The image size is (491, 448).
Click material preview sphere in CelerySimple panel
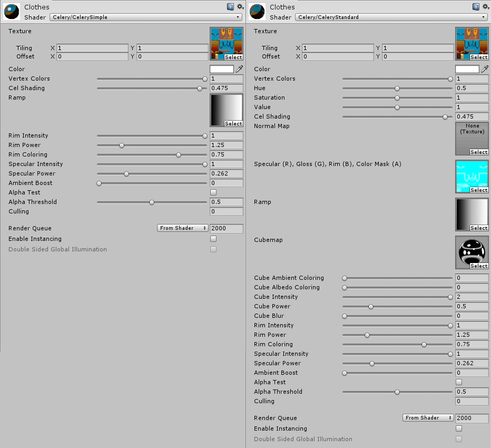pos(12,12)
